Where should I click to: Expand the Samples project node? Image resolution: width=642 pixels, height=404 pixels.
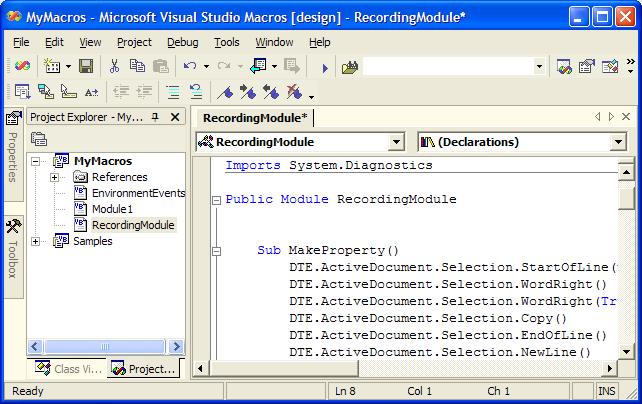pos(36,241)
